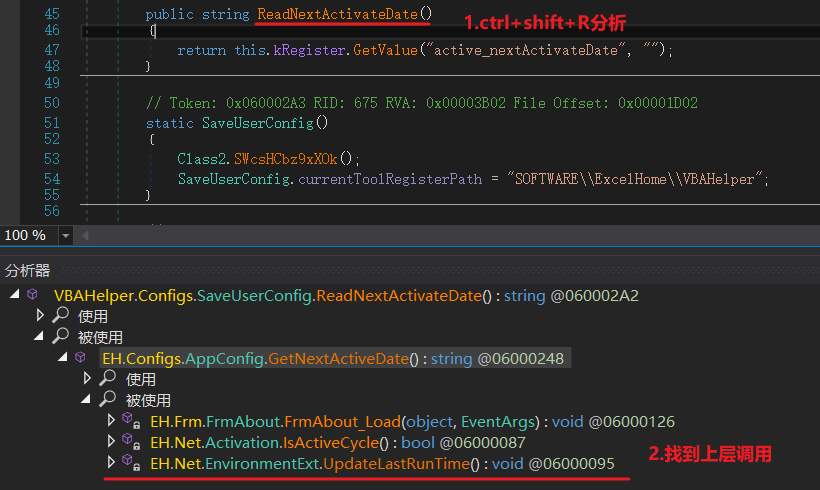Click the Token comment on line 50
The width and height of the screenshot is (820, 490).
(422, 102)
